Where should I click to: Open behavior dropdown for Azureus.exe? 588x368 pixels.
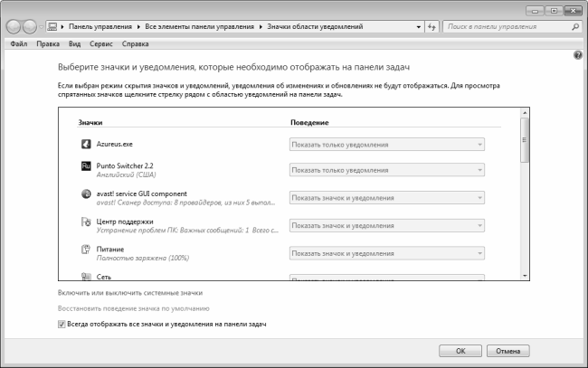click(x=387, y=144)
